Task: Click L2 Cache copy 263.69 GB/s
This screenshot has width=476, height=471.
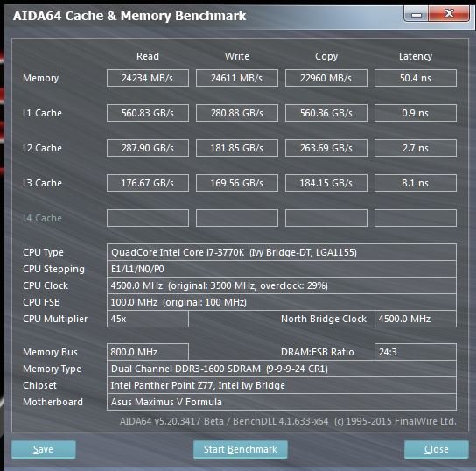Action: [x=326, y=148]
